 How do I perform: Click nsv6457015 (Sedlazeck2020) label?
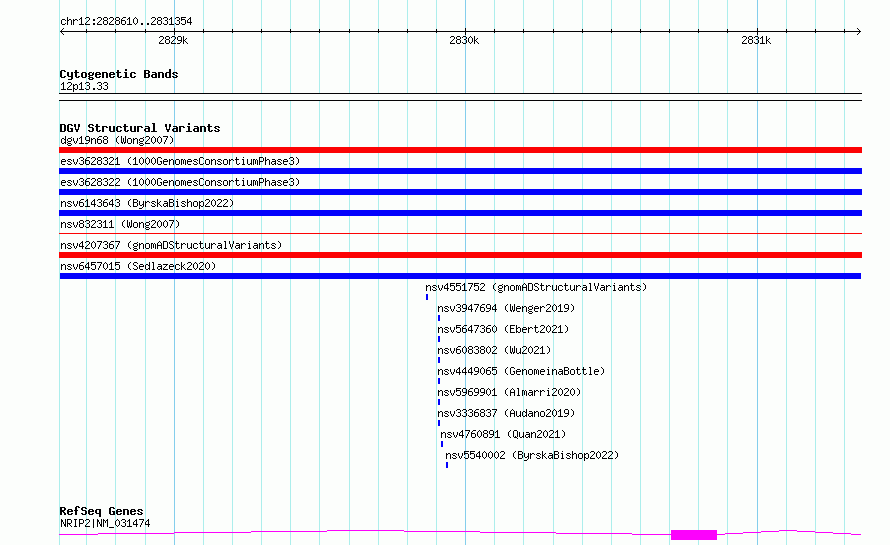[138, 266]
